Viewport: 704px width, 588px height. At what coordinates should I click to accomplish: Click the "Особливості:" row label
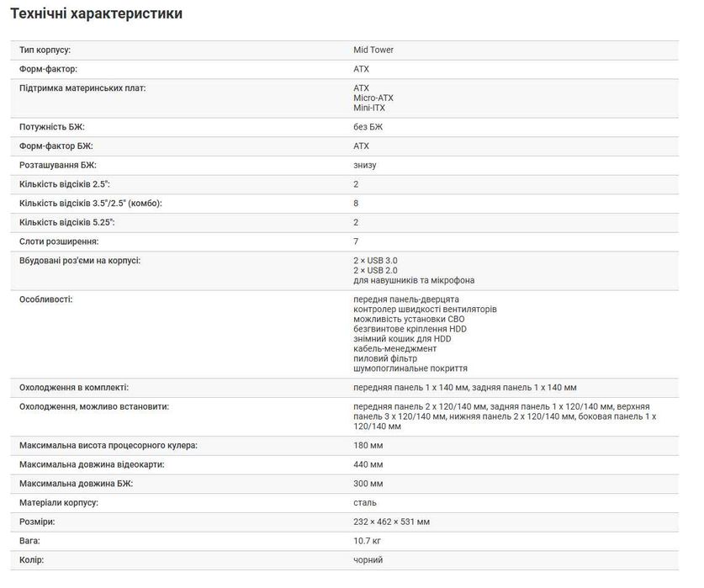tap(45, 299)
